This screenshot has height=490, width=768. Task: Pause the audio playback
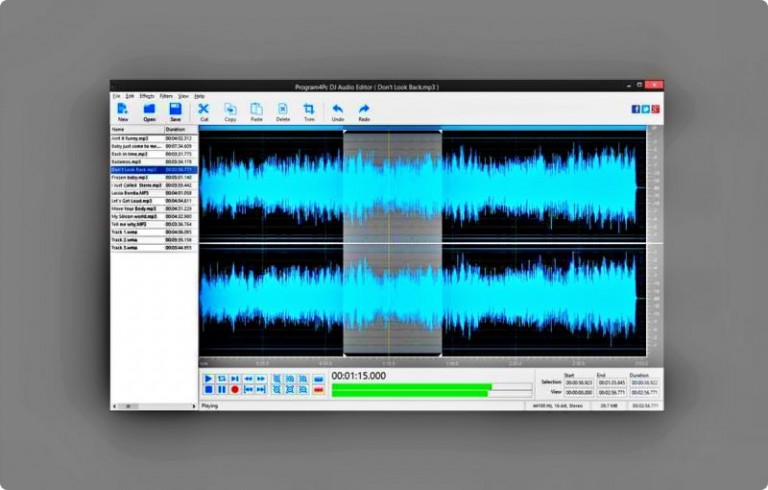[221, 390]
